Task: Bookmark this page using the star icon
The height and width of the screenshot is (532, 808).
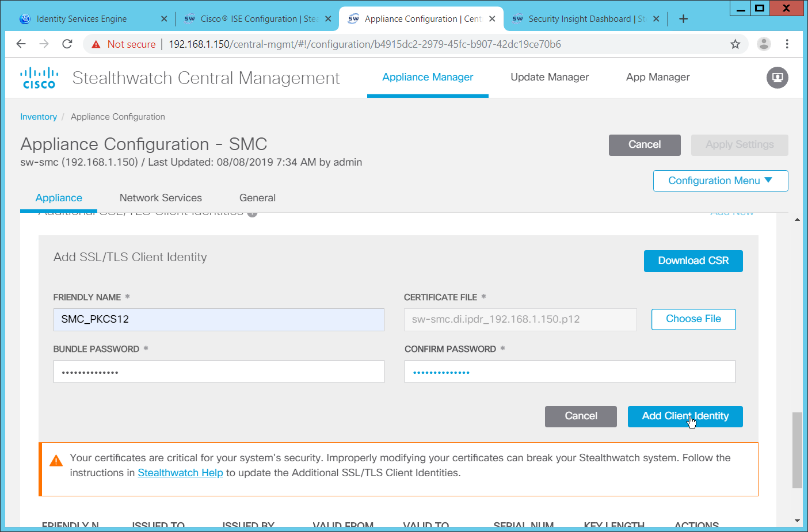Action: pyautogui.click(x=735, y=44)
